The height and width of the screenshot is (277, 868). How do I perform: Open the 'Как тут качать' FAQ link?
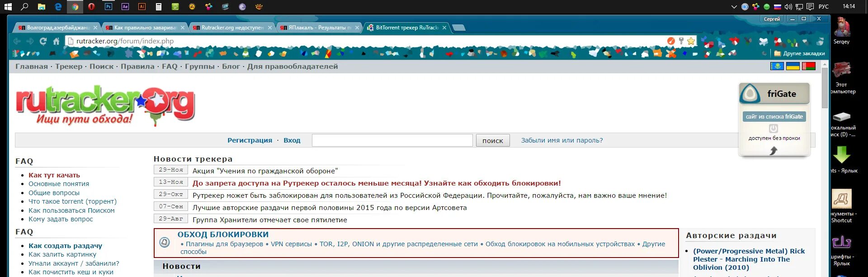coord(54,175)
